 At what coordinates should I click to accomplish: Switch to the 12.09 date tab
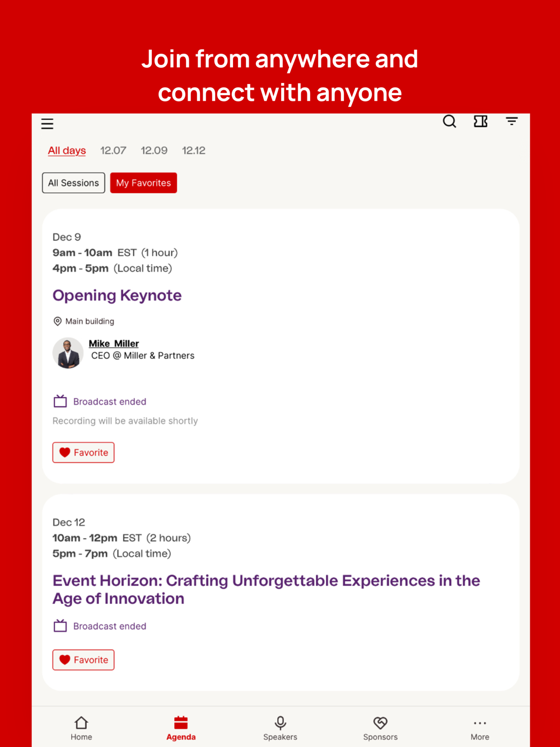[154, 151]
